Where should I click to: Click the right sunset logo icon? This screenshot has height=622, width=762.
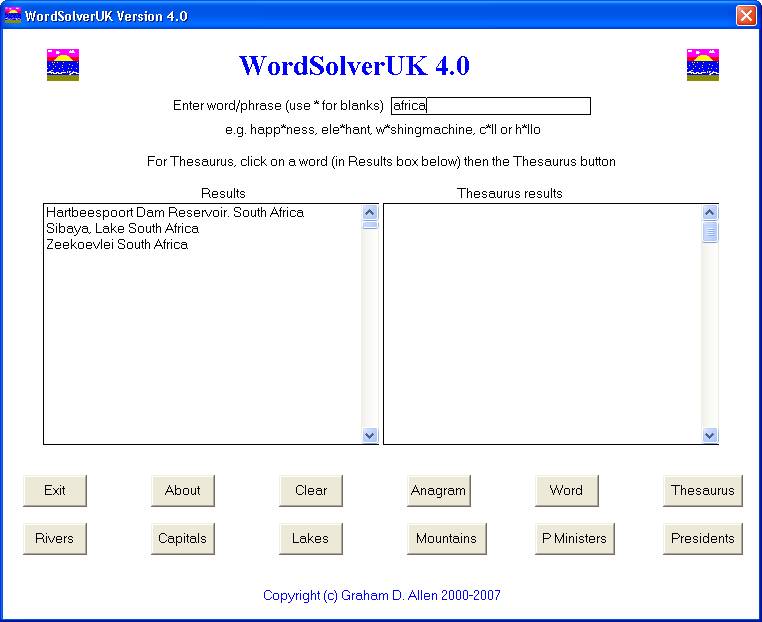[703, 65]
